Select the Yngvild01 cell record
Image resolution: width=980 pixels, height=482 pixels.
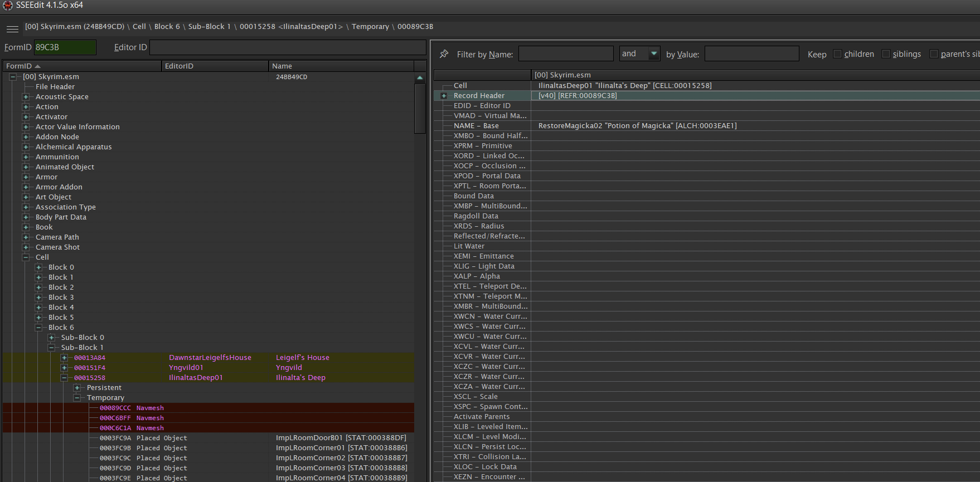pos(186,368)
